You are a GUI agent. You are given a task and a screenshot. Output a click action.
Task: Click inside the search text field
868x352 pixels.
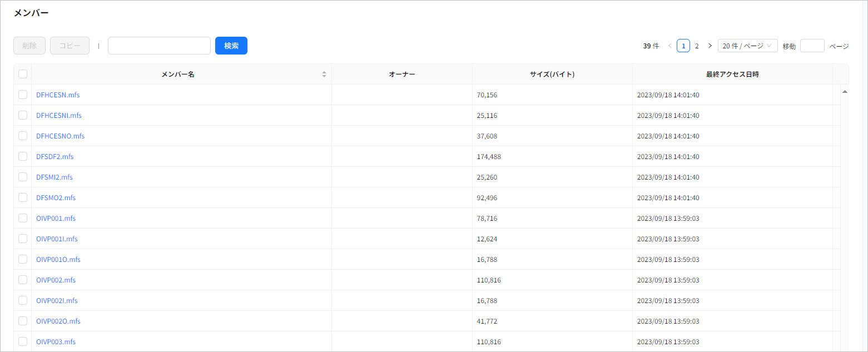pos(159,46)
